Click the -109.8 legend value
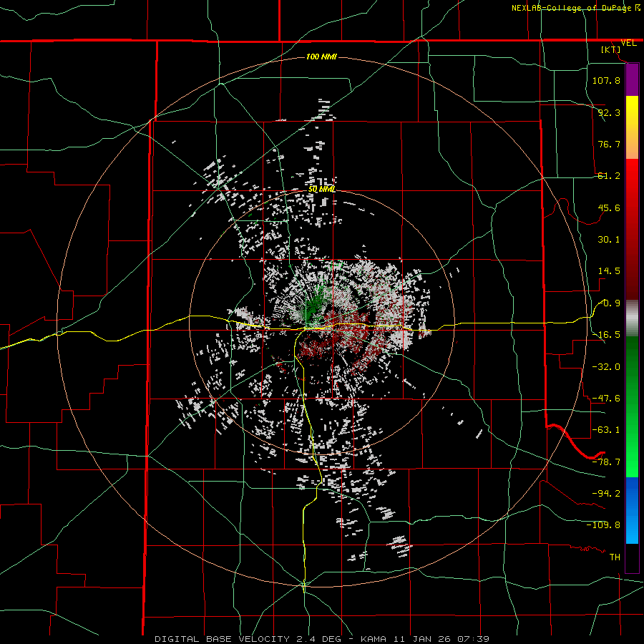This screenshot has height=644, width=644. 604,525
